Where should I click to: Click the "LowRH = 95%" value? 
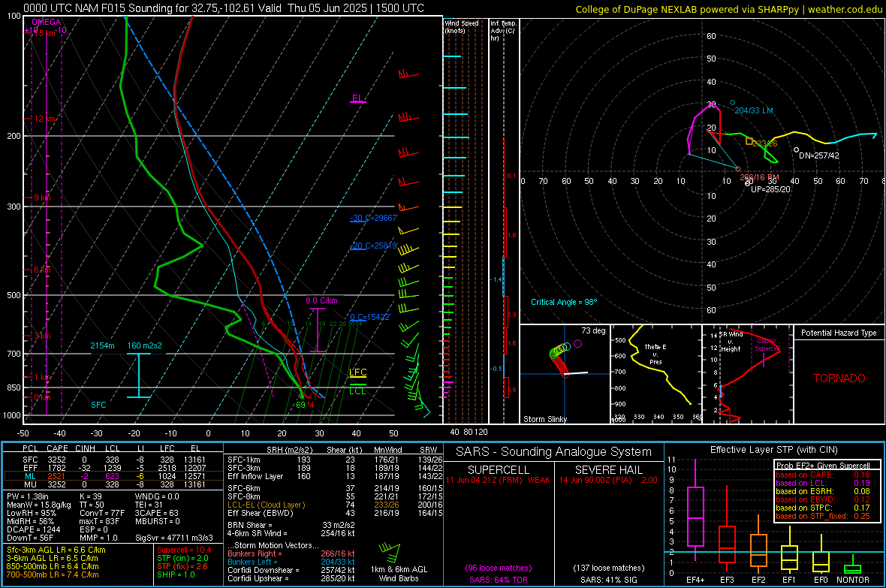(x=32, y=514)
